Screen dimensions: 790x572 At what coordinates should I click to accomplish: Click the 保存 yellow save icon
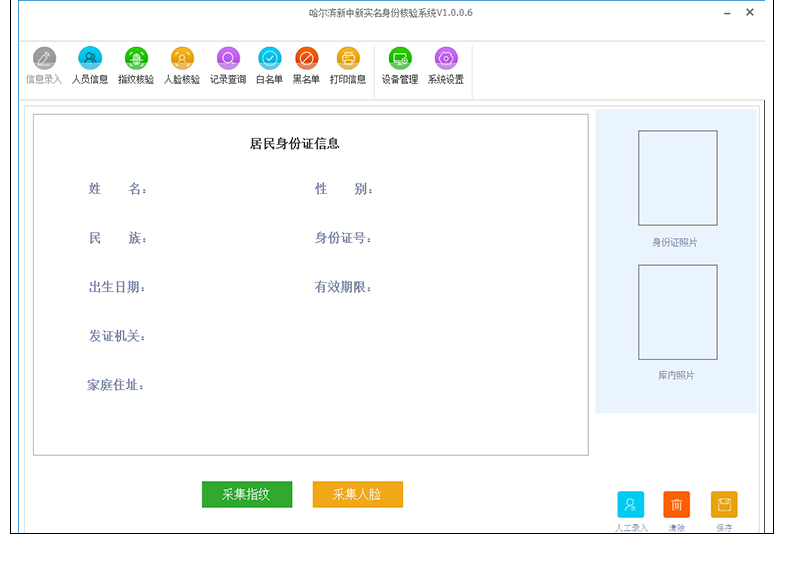pyautogui.click(x=724, y=504)
